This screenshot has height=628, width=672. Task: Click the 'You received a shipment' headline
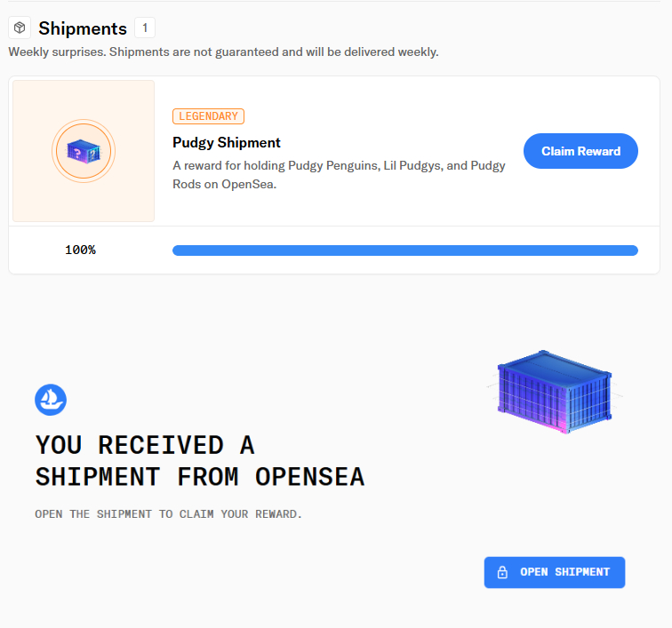click(200, 461)
